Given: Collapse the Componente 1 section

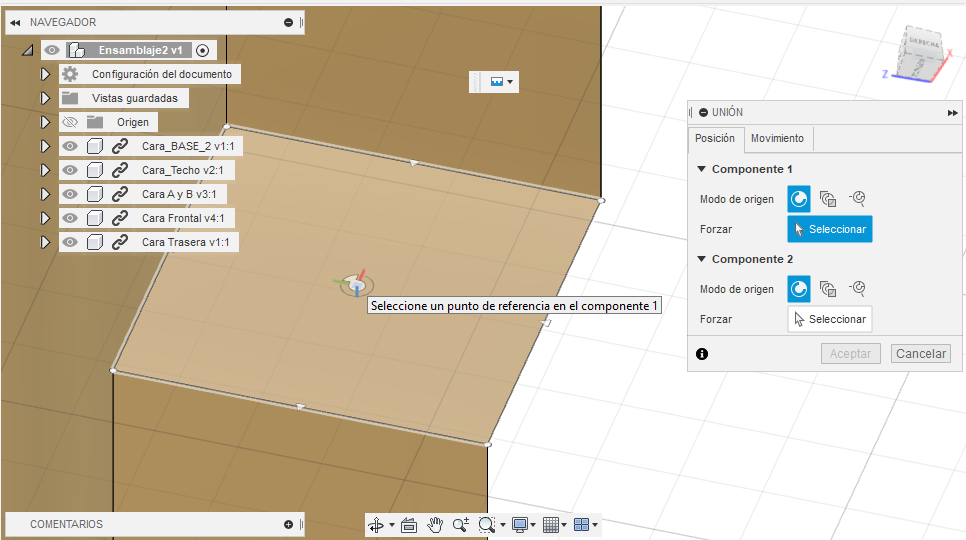Looking at the screenshot, I should (701, 169).
